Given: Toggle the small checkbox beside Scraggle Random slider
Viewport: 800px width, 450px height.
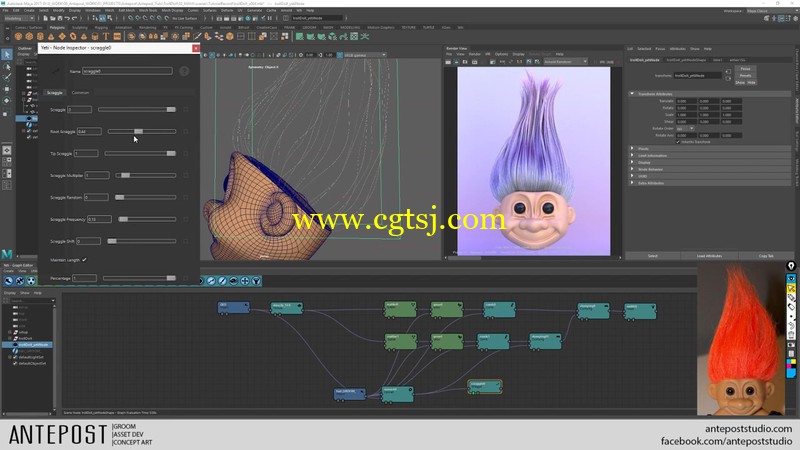Looking at the screenshot, I should (186, 197).
